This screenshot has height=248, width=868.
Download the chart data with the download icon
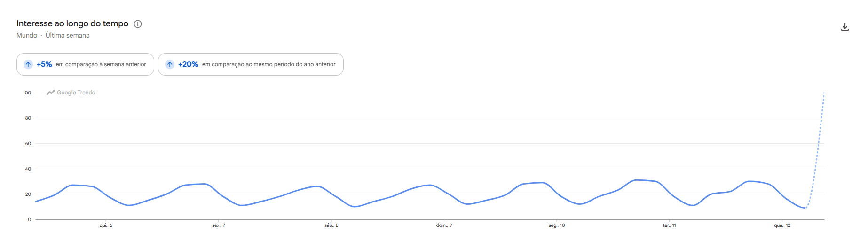[x=844, y=27]
